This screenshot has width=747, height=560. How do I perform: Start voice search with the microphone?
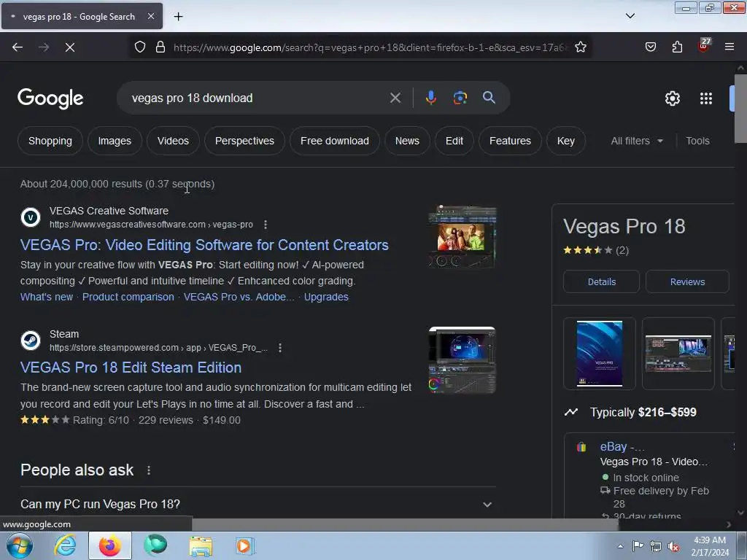pyautogui.click(x=430, y=98)
